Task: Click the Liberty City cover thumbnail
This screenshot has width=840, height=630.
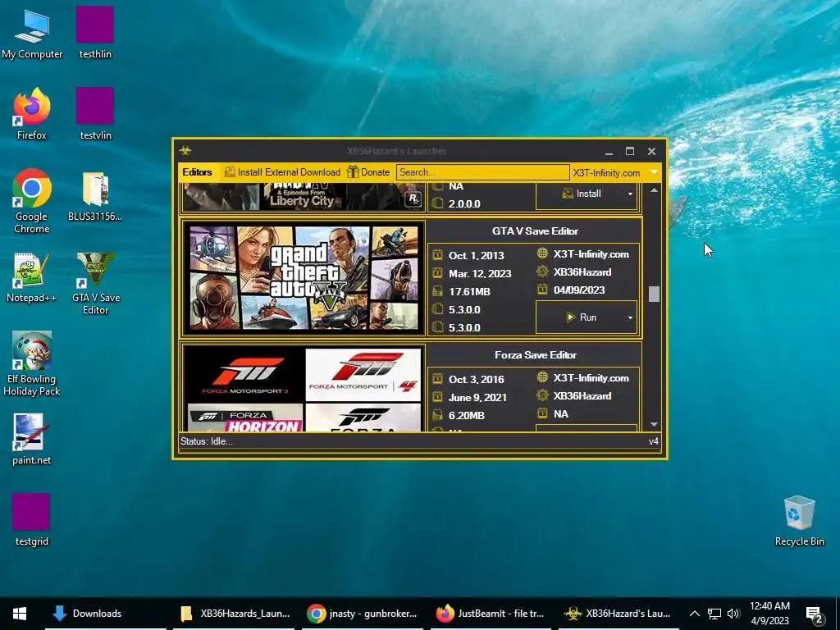Action: point(304,196)
